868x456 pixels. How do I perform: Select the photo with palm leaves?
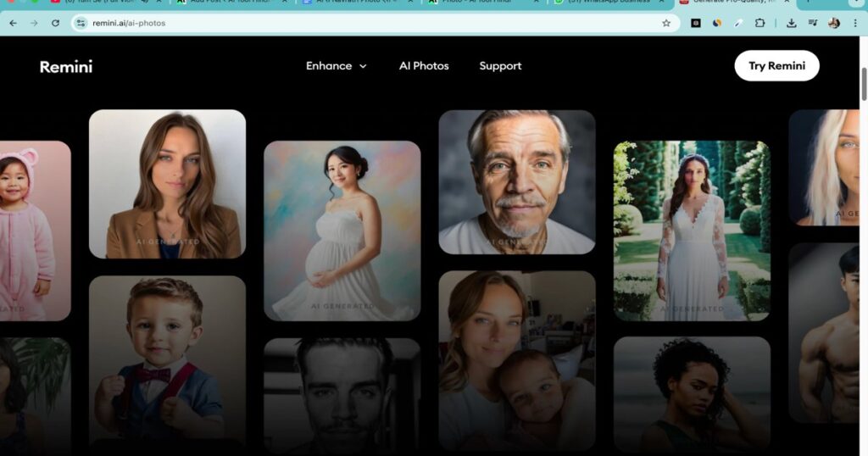pos(35,396)
